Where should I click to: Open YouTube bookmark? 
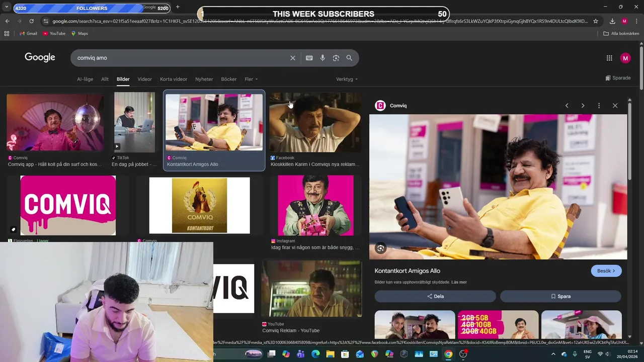pyautogui.click(x=54, y=33)
